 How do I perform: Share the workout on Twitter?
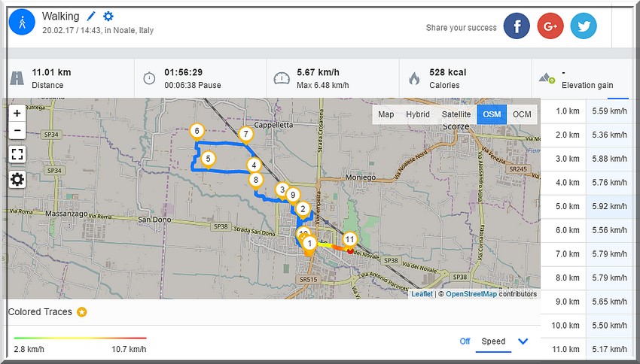point(584,26)
